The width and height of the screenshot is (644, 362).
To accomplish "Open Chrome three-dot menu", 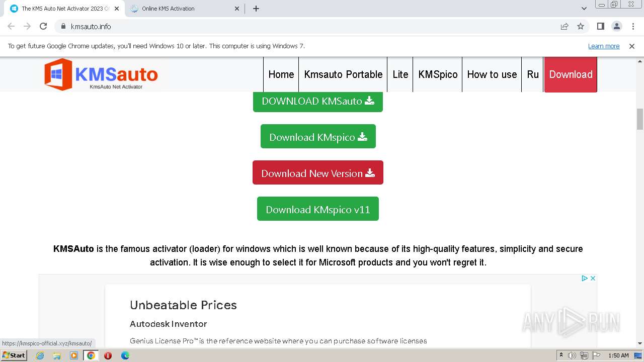I will pyautogui.click(x=632, y=26).
